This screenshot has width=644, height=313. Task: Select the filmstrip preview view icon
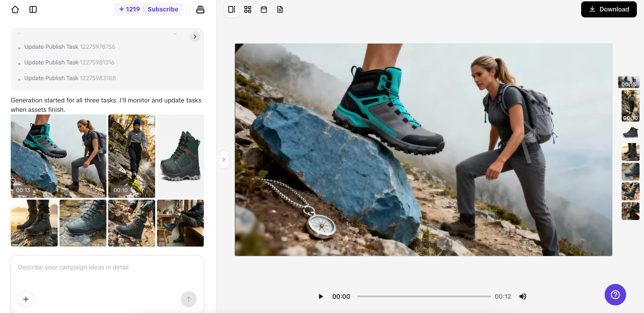(x=231, y=9)
